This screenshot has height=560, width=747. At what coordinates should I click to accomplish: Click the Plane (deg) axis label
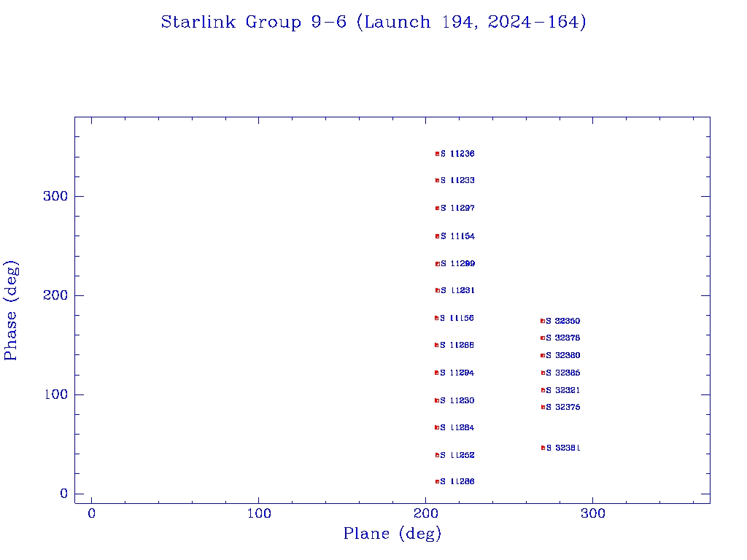pyautogui.click(x=392, y=533)
